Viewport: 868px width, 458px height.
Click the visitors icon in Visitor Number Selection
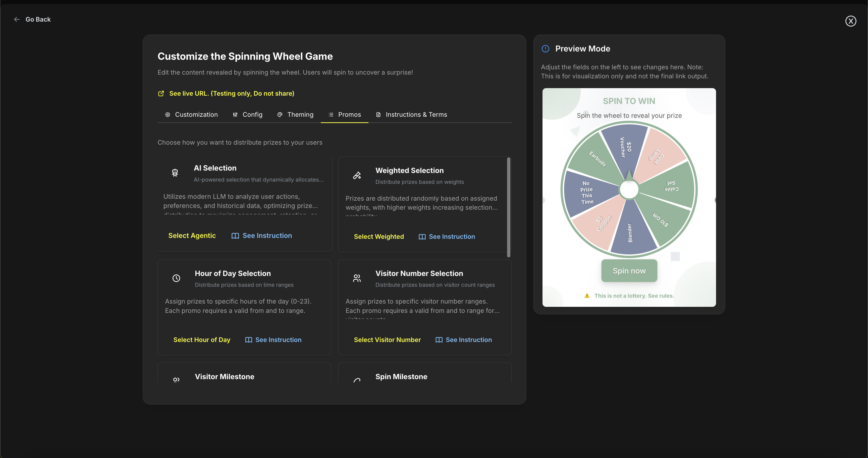pos(357,278)
